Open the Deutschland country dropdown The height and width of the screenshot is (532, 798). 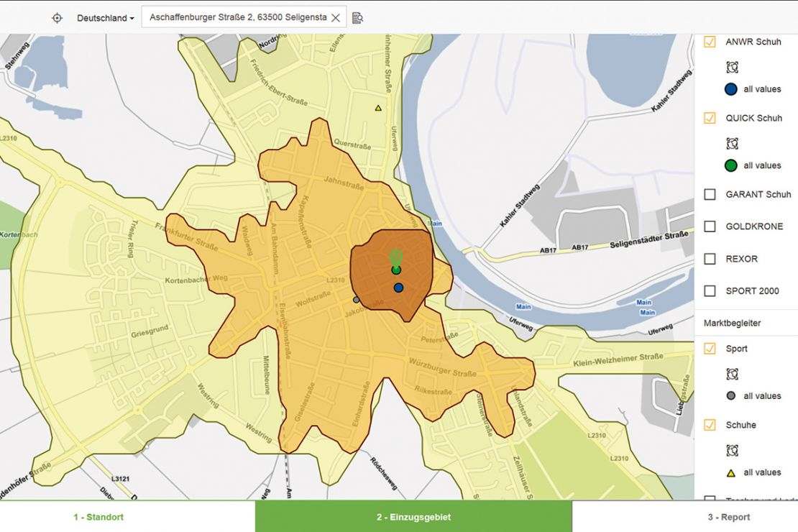click(x=106, y=18)
